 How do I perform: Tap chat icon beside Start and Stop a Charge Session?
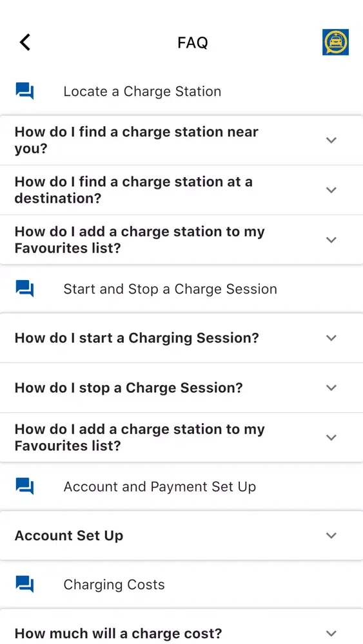click(x=25, y=289)
